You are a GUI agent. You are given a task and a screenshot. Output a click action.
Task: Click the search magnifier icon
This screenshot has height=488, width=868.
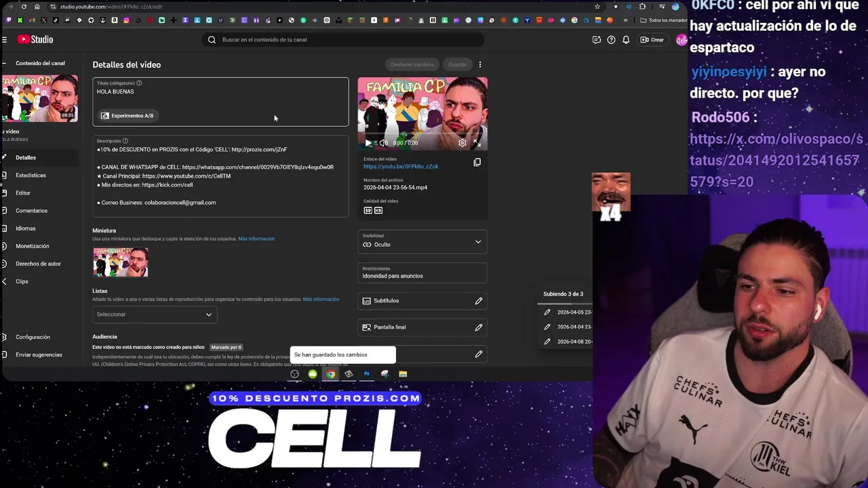[212, 39]
